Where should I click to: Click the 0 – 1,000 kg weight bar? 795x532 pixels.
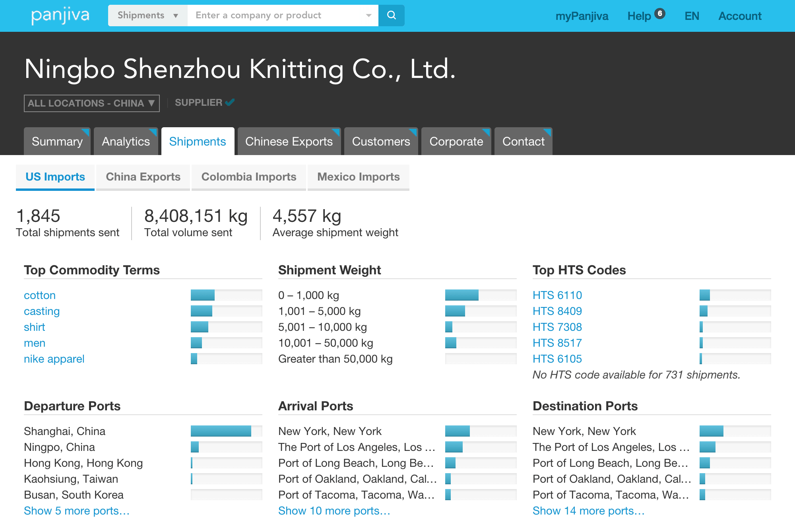(481, 295)
